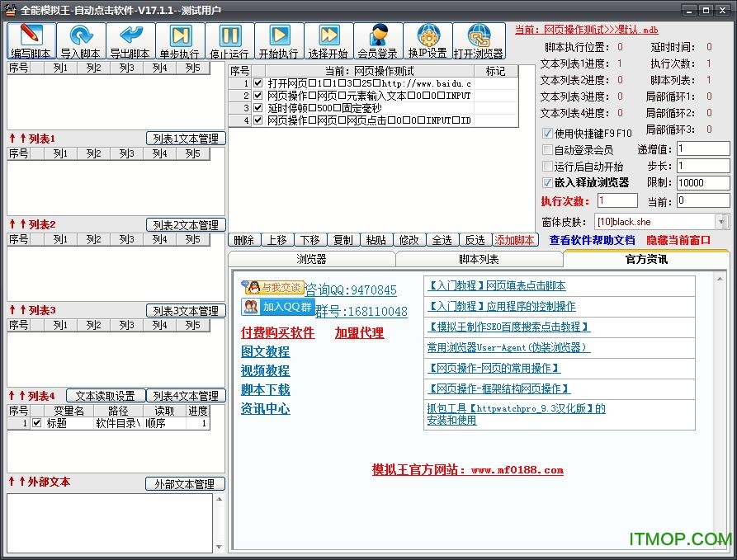Click 选择开始 toolbar icon
The height and width of the screenshot is (560, 737).
pyautogui.click(x=328, y=41)
